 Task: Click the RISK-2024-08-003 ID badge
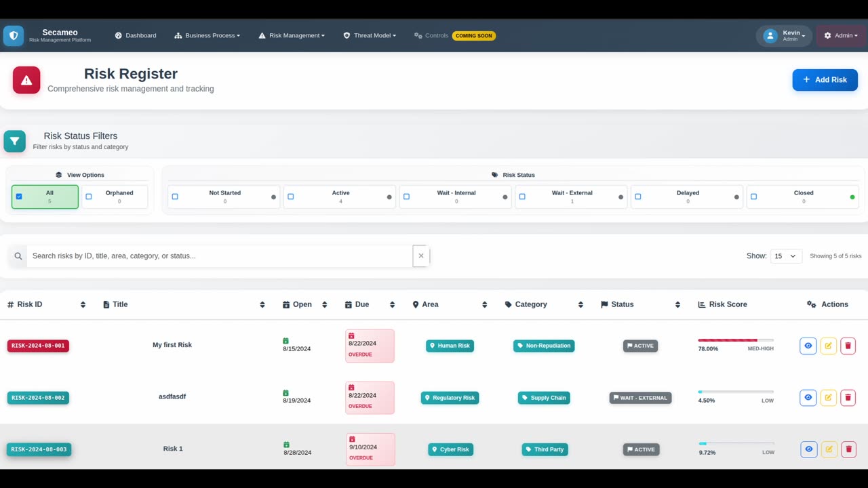(x=39, y=449)
